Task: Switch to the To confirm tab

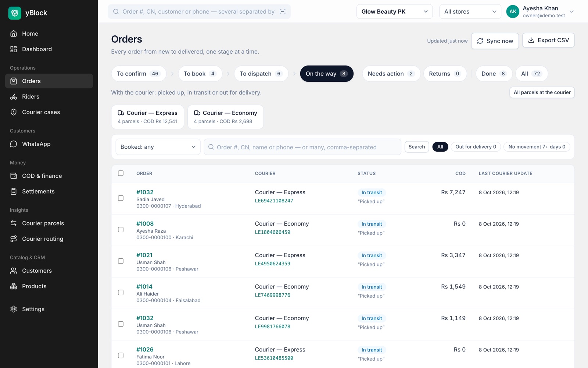Action: [139, 74]
